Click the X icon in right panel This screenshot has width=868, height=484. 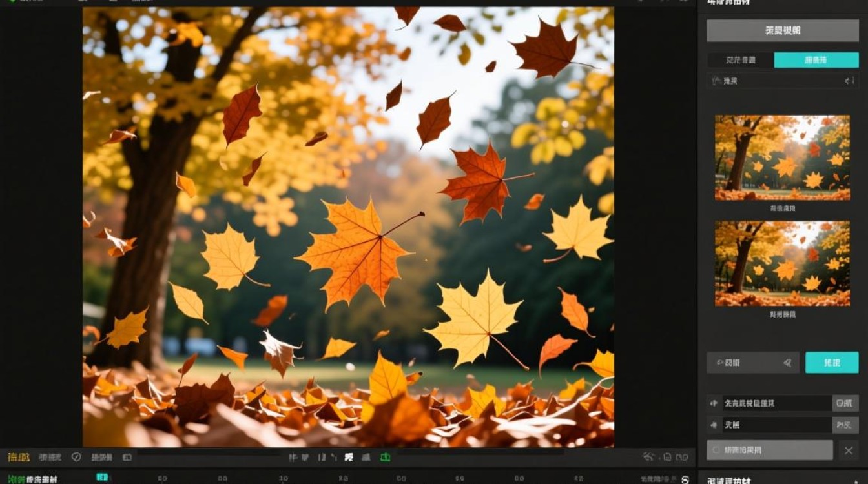pyautogui.click(x=849, y=450)
